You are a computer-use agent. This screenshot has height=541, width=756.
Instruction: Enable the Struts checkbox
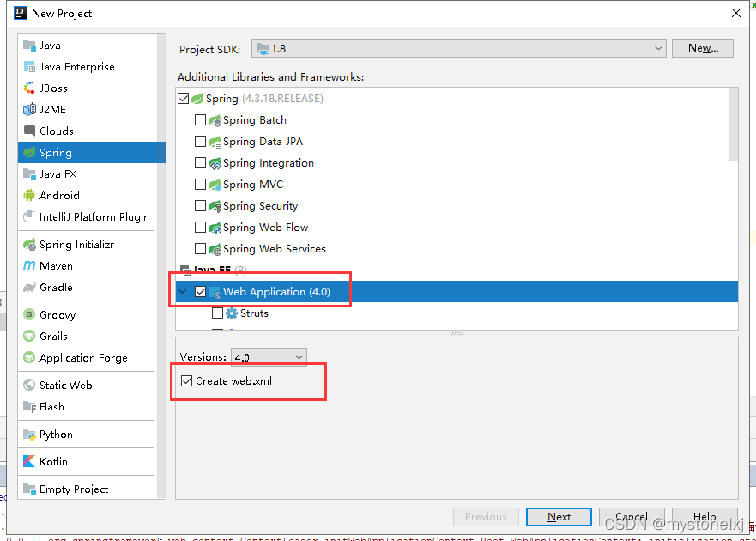tap(217, 313)
